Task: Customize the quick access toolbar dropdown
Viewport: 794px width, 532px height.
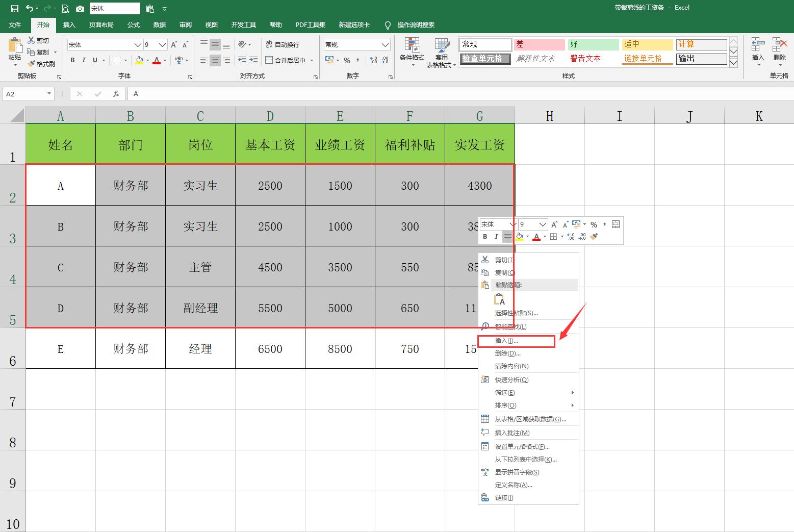Action: (x=164, y=9)
